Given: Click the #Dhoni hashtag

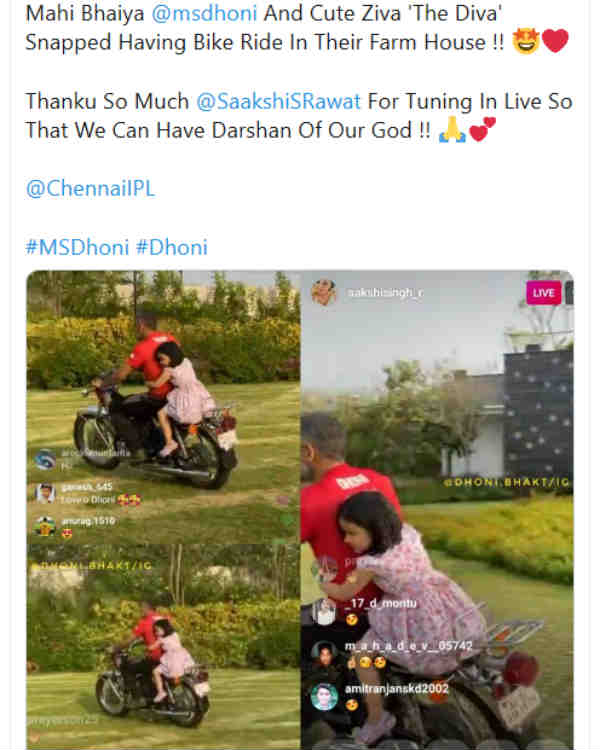Looking at the screenshot, I should pyautogui.click(x=172, y=247).
